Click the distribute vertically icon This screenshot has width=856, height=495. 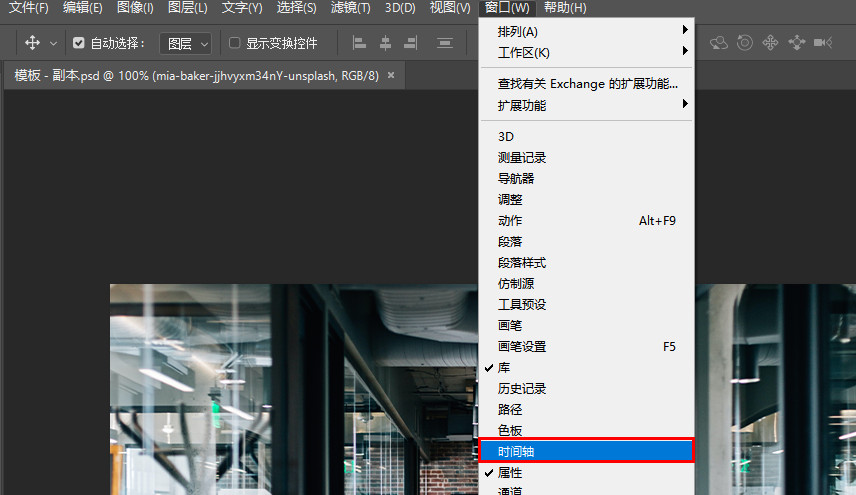click(x=445, y=43)
